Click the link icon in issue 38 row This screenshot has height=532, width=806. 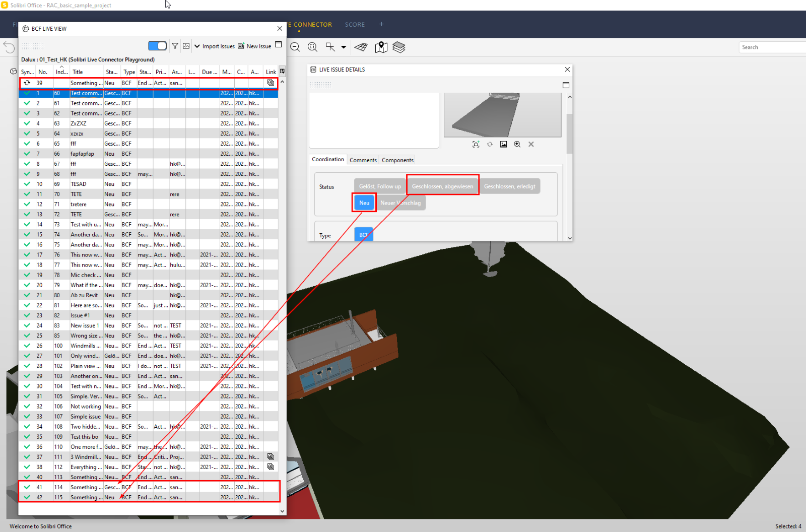[x=271, y=467]
